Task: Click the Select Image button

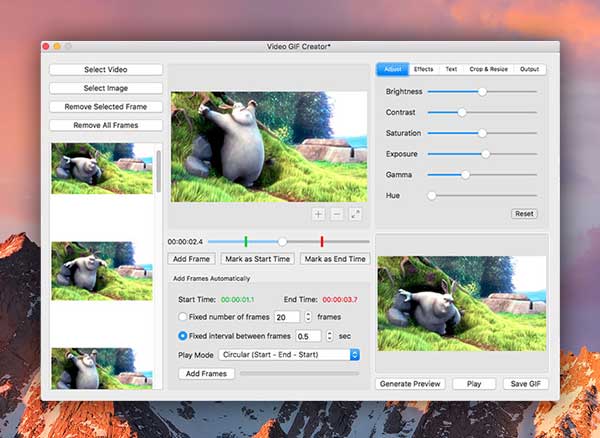Action: pyautogui.click(x=106, y=88)
